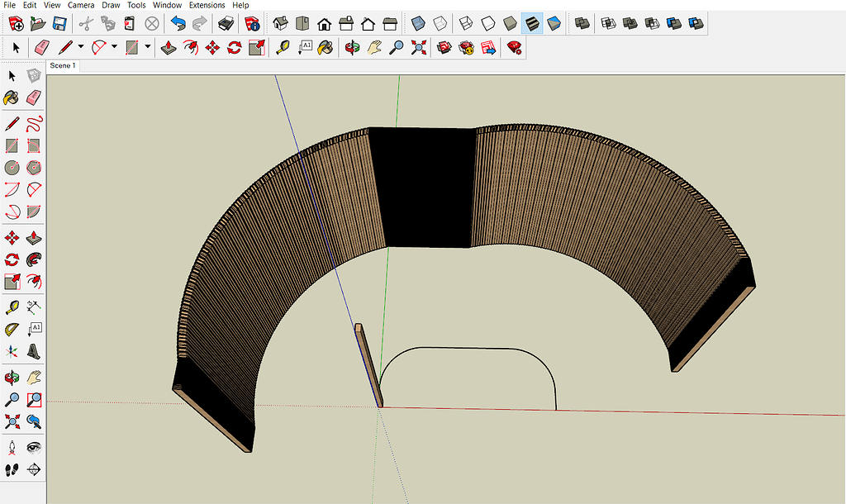The image size is (846, 504).
Task: Click the Undo arrow button
Action: click(178, 23)
